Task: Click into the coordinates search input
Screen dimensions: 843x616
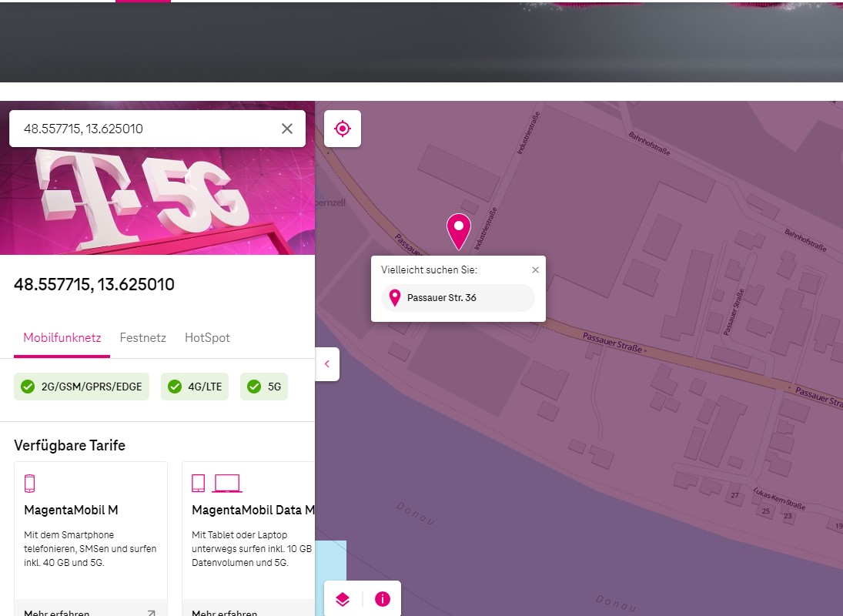Action: click(x=146, y=129)
